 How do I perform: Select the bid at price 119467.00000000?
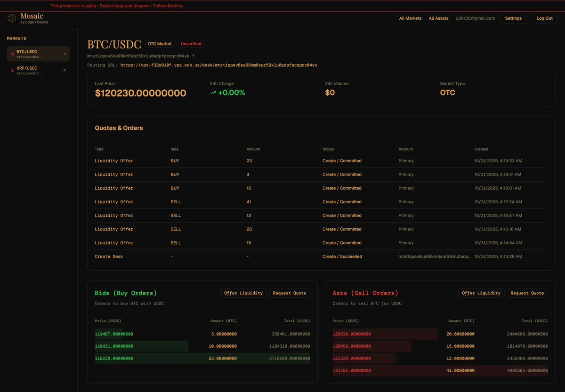(202, 334)
